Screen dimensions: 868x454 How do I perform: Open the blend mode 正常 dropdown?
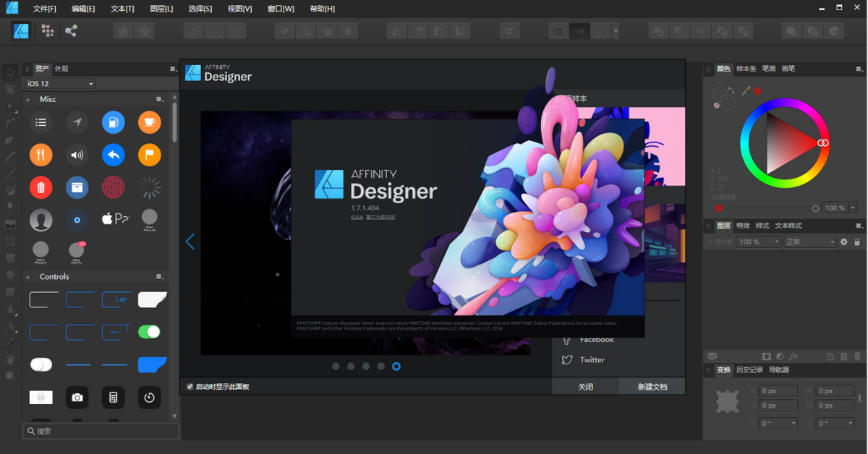pos(810,242)
